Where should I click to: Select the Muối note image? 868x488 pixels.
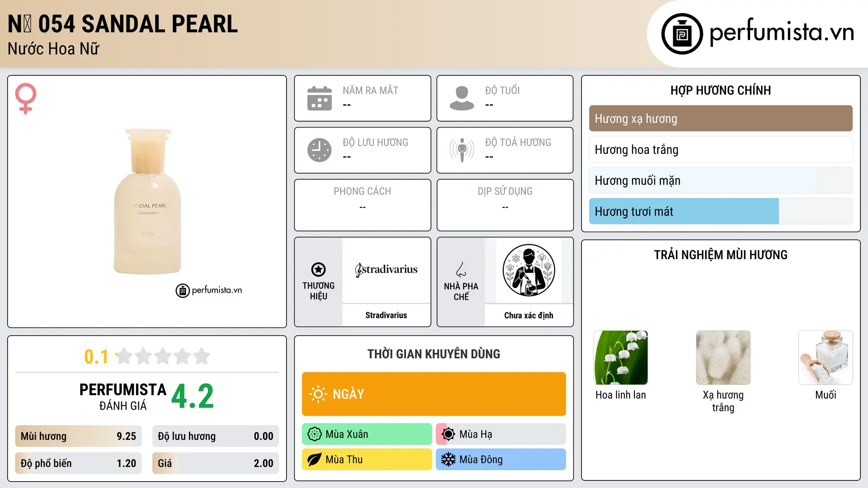(x=826, y=358)
